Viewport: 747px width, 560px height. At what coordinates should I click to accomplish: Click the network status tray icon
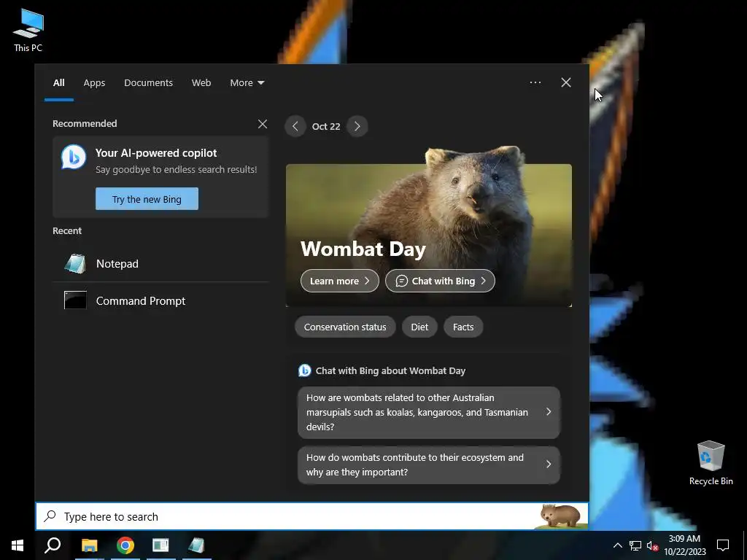pos(635,545)
